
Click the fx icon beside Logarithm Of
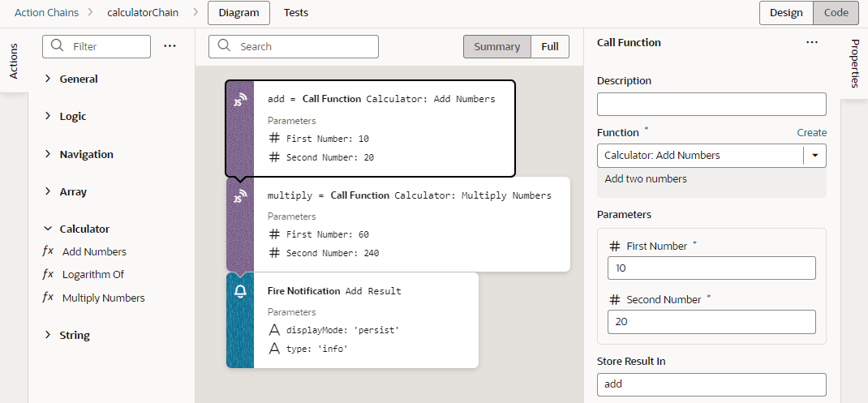pyautogui.click(x=48, y=274)
